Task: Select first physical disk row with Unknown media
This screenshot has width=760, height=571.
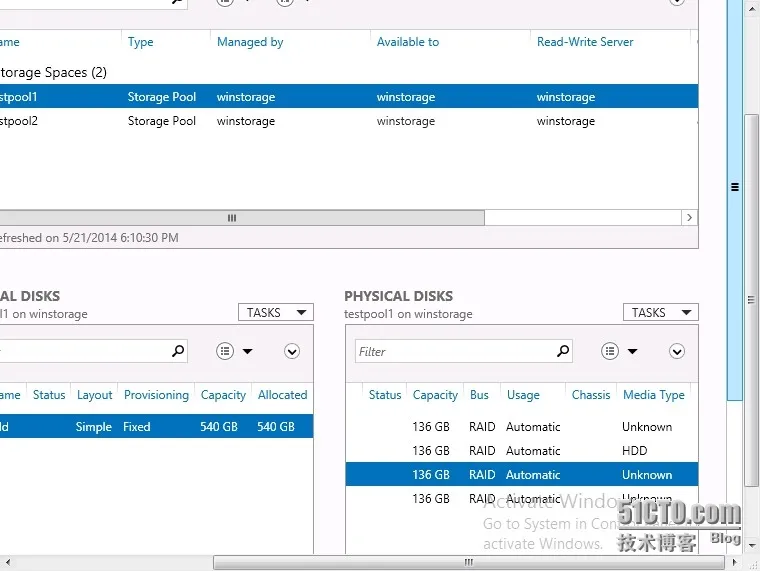Action: pyautogui.click(x=522, y=427)
